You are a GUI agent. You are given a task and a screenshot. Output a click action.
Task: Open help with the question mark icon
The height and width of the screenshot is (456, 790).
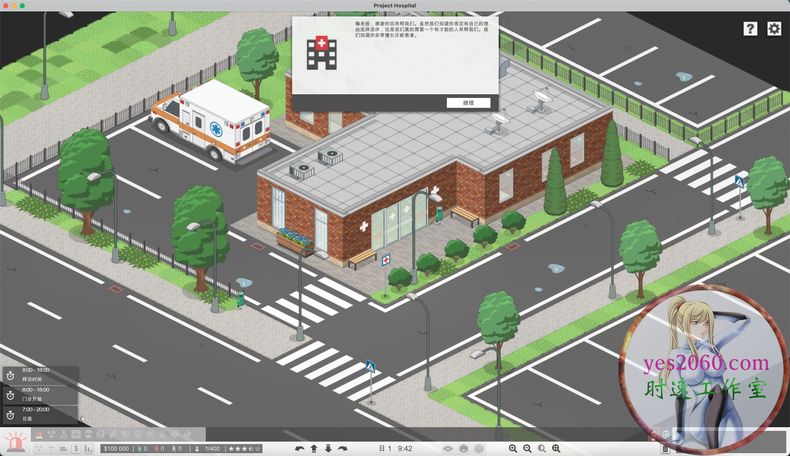click(x=750, y=29)
